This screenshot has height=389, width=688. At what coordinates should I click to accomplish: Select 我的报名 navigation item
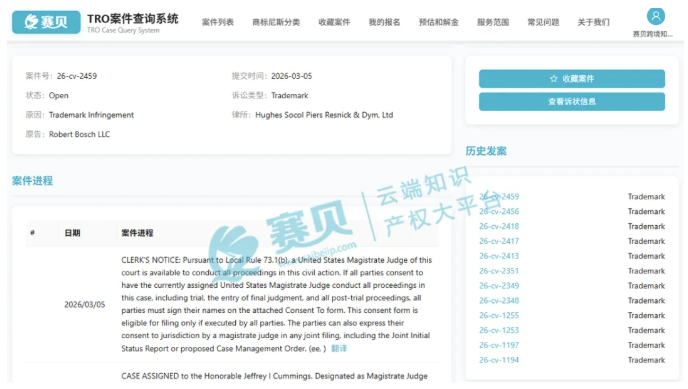[x=384, y=22]
